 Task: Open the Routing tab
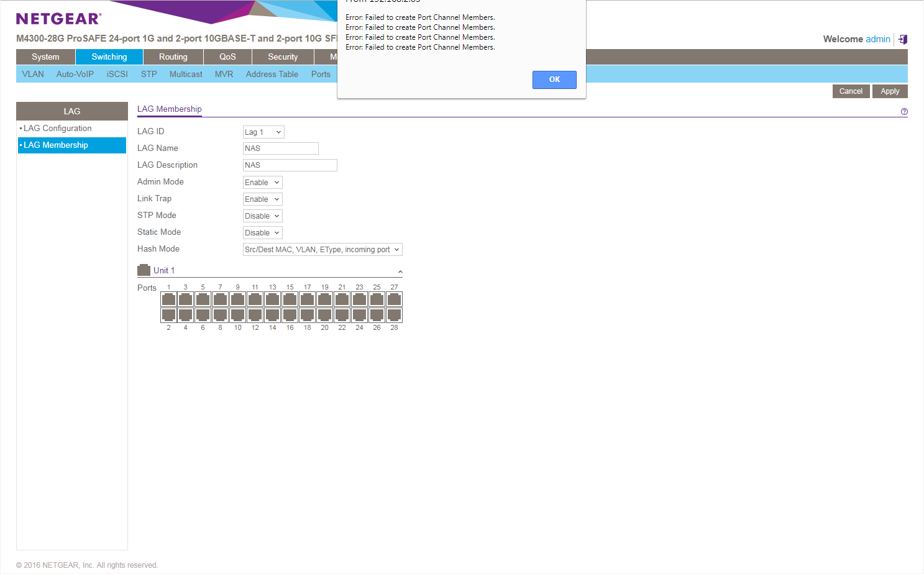[x=173, y=57]
